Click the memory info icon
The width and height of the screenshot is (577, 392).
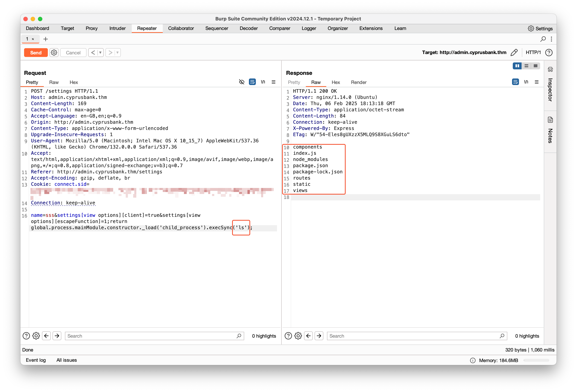(473, 360)
